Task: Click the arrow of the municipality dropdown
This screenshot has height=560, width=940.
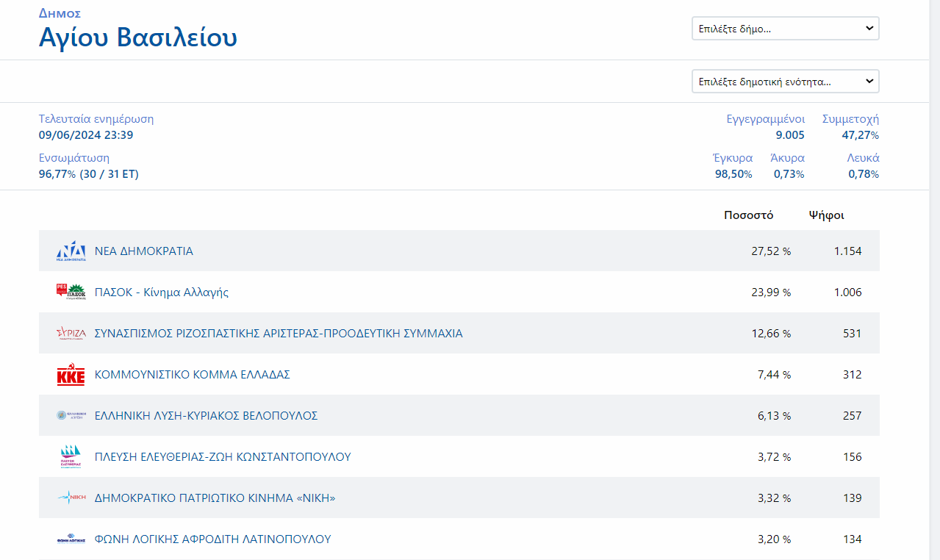Action: point(869,29)
